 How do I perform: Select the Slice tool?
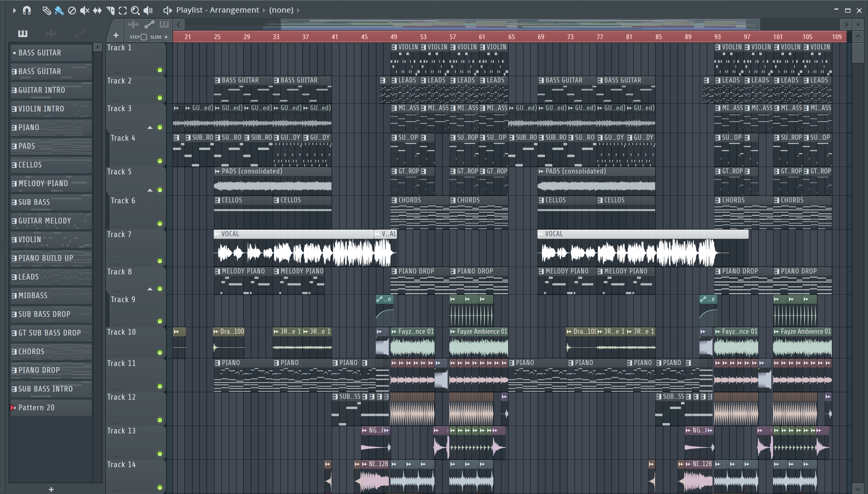coord(110,11)
